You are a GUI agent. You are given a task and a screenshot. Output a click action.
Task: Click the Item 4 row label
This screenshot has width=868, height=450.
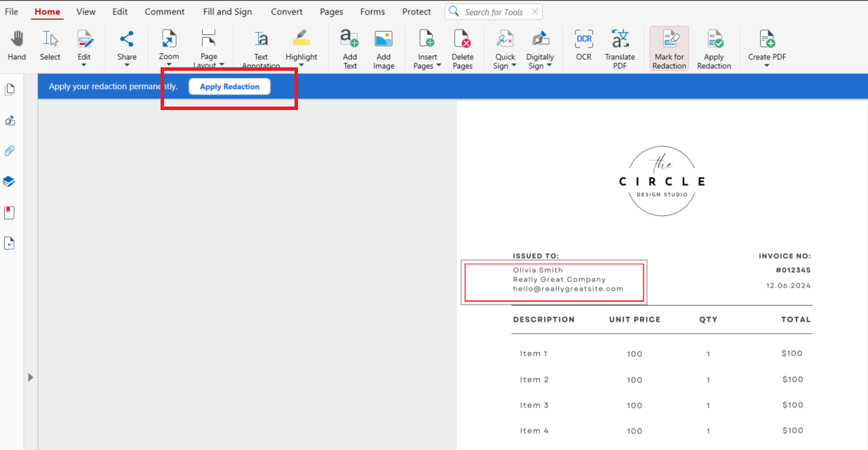534,431
